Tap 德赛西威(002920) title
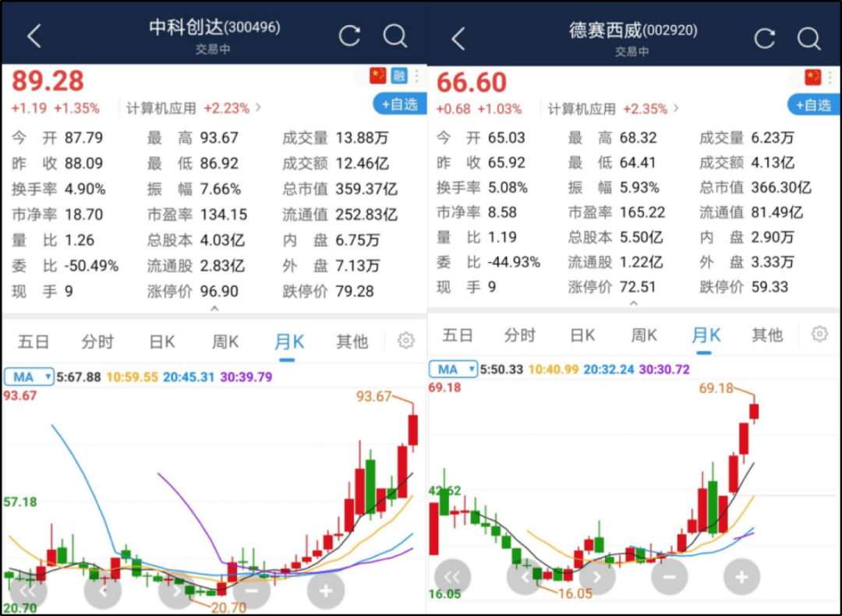Screen dimensions: 842x616 (x=633, y=30)
